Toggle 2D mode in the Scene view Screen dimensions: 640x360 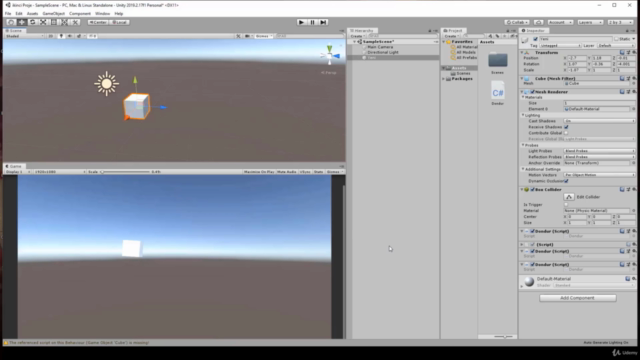(x=51, y=36)
